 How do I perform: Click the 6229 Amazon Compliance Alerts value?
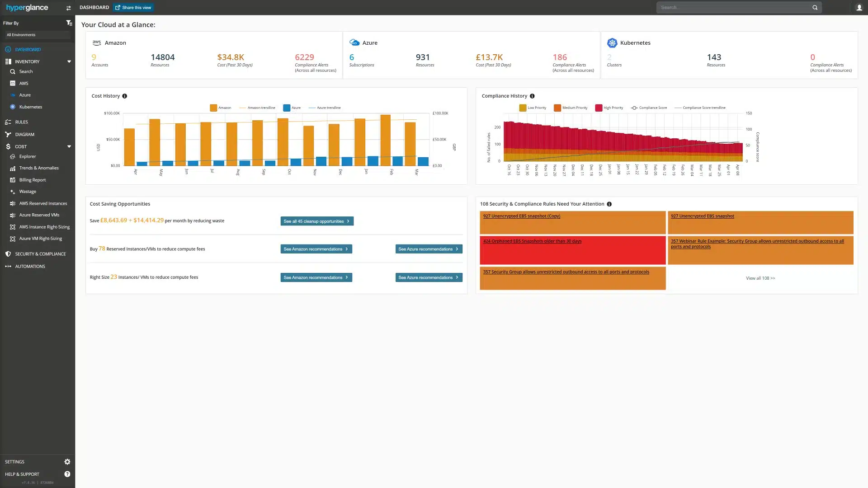pyautogui.click(x=304, y=57)
